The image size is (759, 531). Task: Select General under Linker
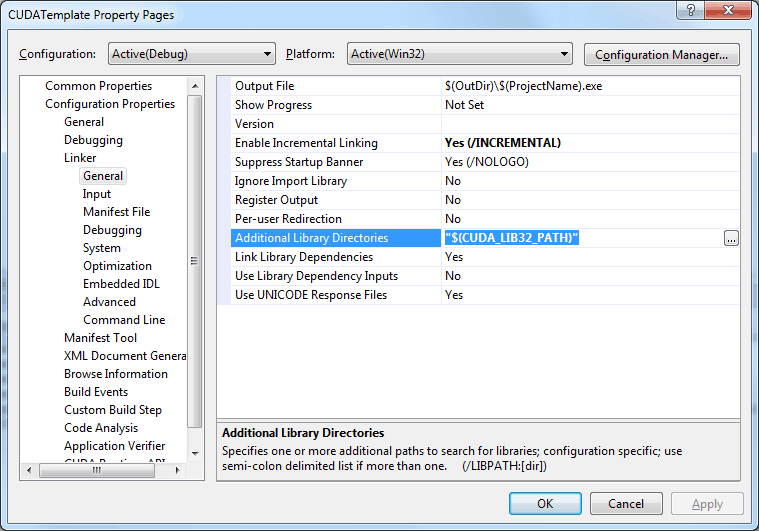click(x=103, y=176)
